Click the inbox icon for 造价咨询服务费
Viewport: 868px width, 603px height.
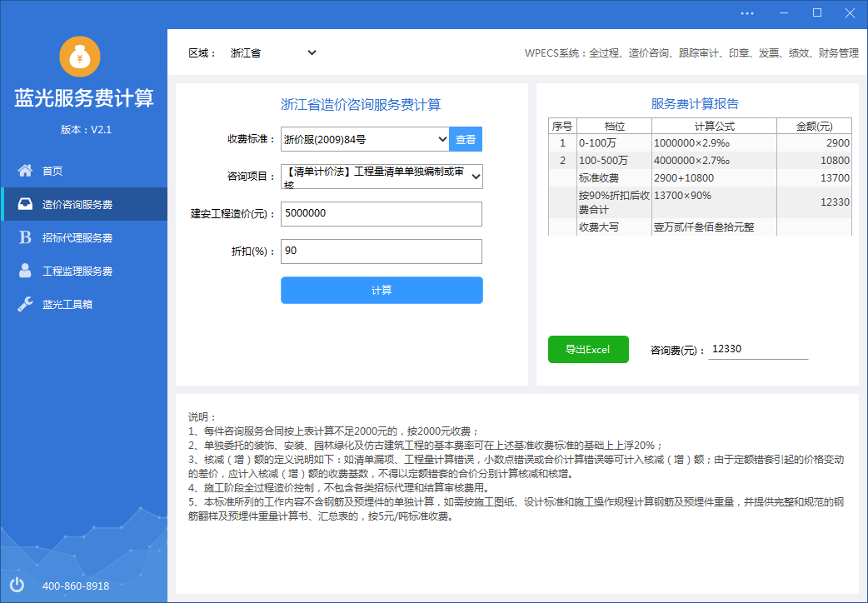click(26, 204)
